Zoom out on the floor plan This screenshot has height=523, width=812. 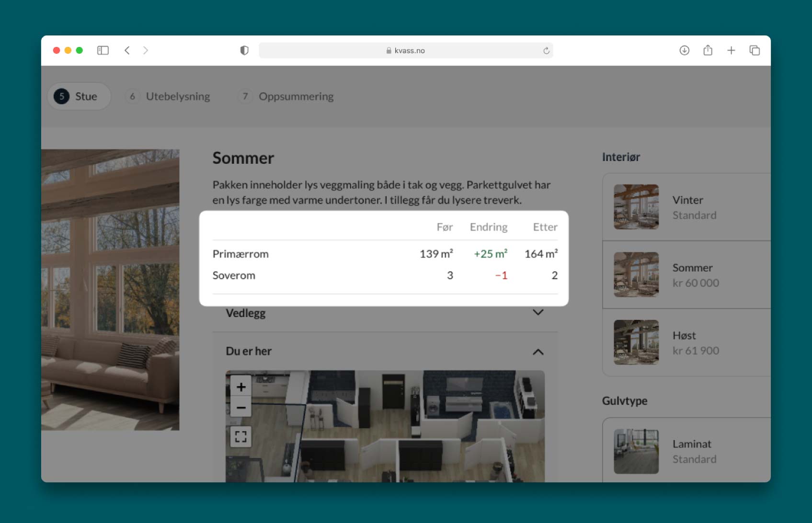click(241, 408)
